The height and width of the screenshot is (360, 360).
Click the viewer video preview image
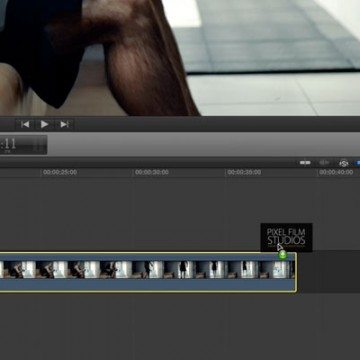(180, 58)
